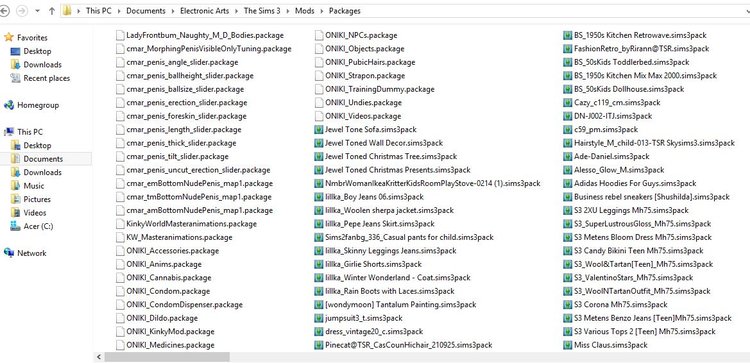This screenshot has height=363, width=750.
Task: Click the icon of Adidas Hoodies For Guys.sims3pack
Action: point(568,183)
